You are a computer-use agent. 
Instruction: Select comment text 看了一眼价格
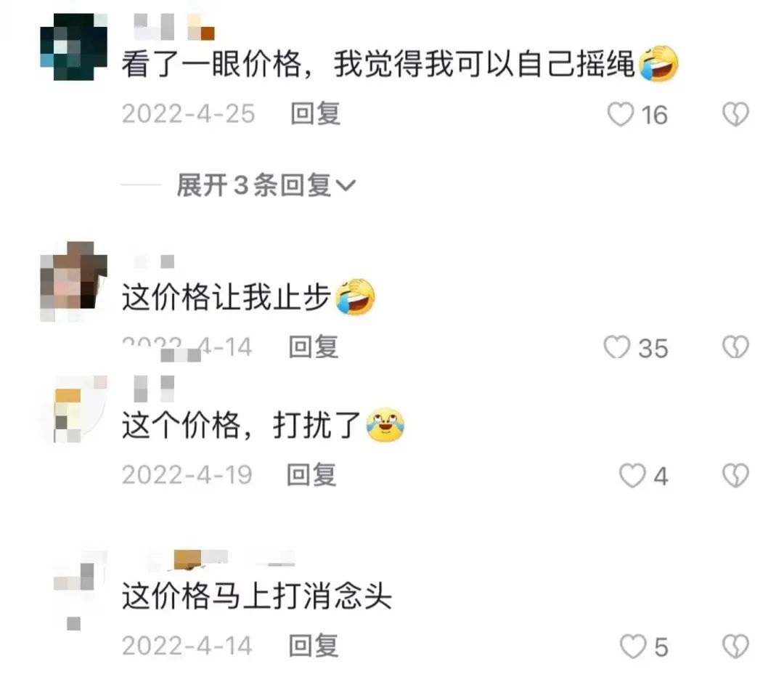pyautogui.click(x=212, y=64)
